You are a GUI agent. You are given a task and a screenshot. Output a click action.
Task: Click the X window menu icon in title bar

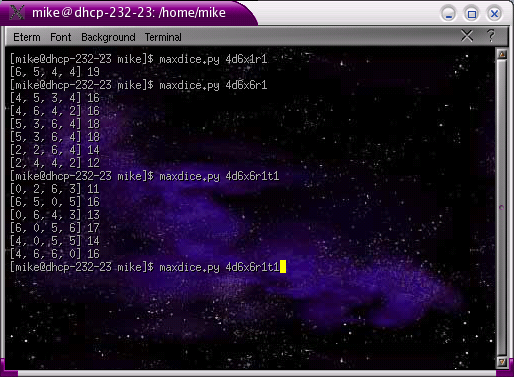[x=17, y=13]
